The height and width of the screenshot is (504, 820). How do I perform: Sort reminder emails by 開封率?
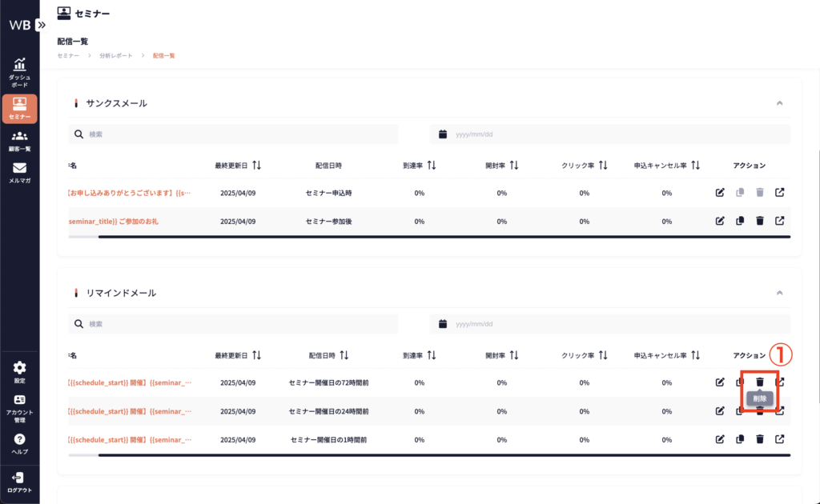click(x=514, y=355)
